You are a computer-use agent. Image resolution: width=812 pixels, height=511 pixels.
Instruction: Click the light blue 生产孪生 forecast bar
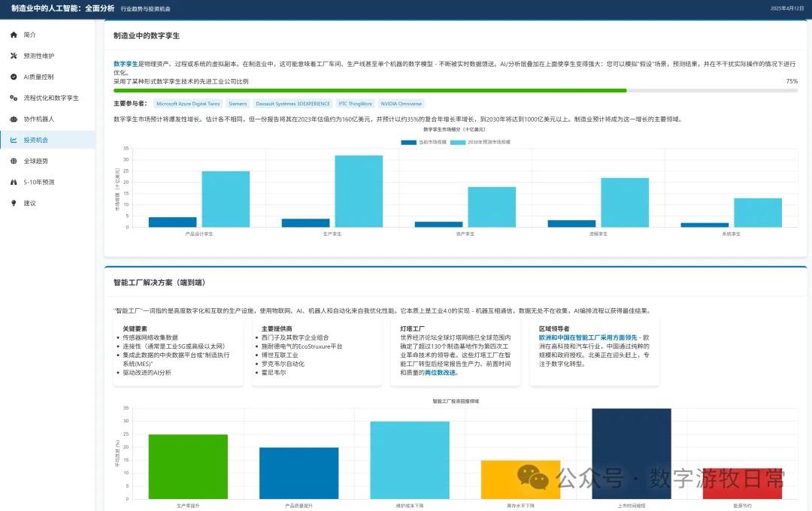click(359, 191)
